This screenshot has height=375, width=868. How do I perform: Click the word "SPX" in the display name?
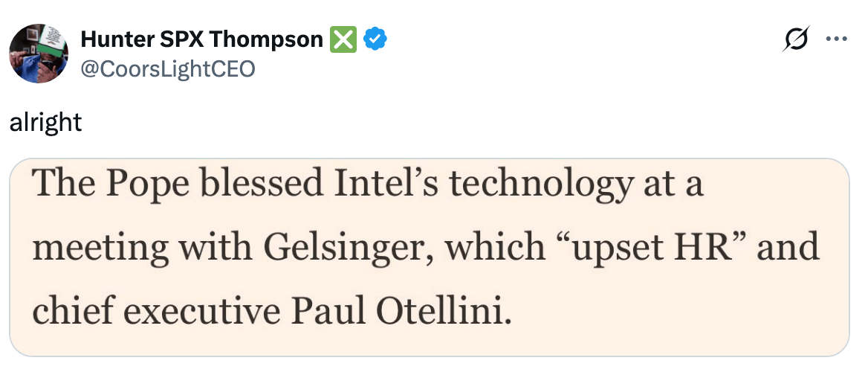pyautogui.click(x=187, y=39)
